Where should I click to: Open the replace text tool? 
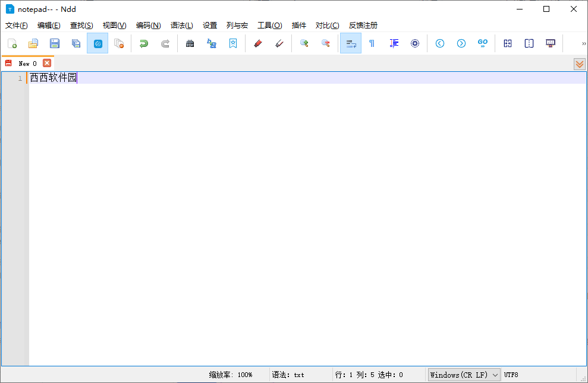tap(212, 43)
